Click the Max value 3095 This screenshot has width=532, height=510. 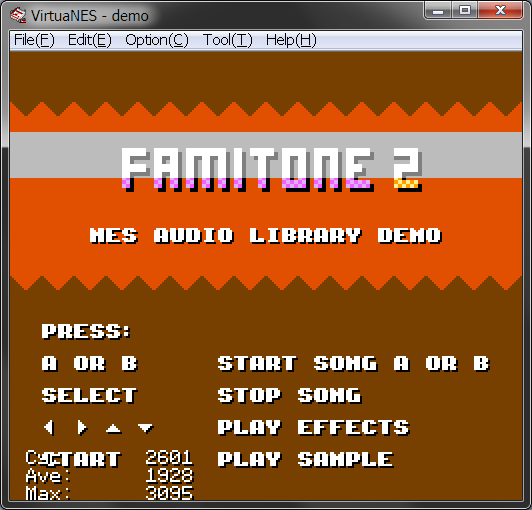click(169, 493)
